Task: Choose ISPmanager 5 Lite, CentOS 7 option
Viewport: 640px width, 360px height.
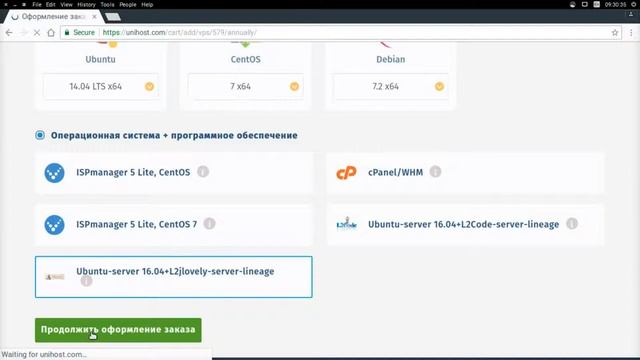Action: pyautogui.click(x=174, y=224)
